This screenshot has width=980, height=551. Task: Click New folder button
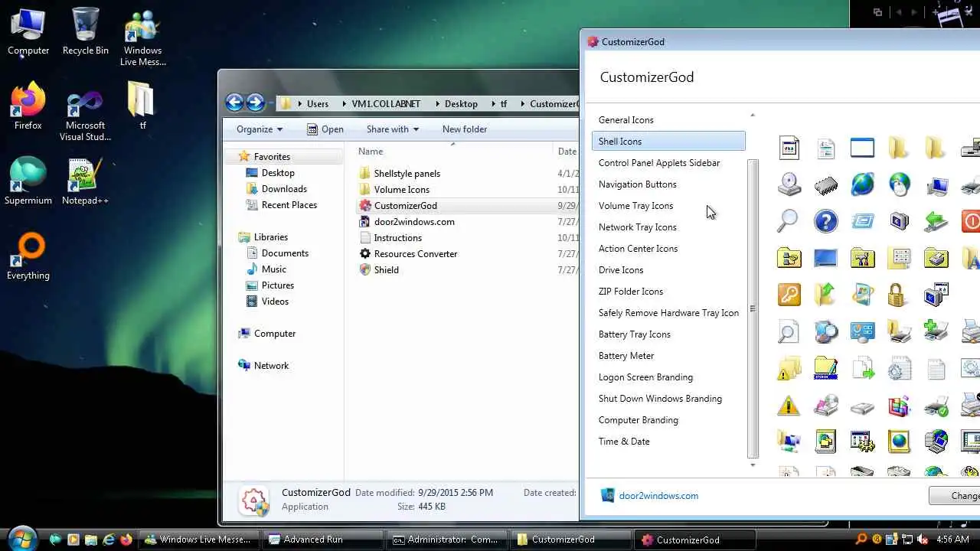click(x=465, y=129)
